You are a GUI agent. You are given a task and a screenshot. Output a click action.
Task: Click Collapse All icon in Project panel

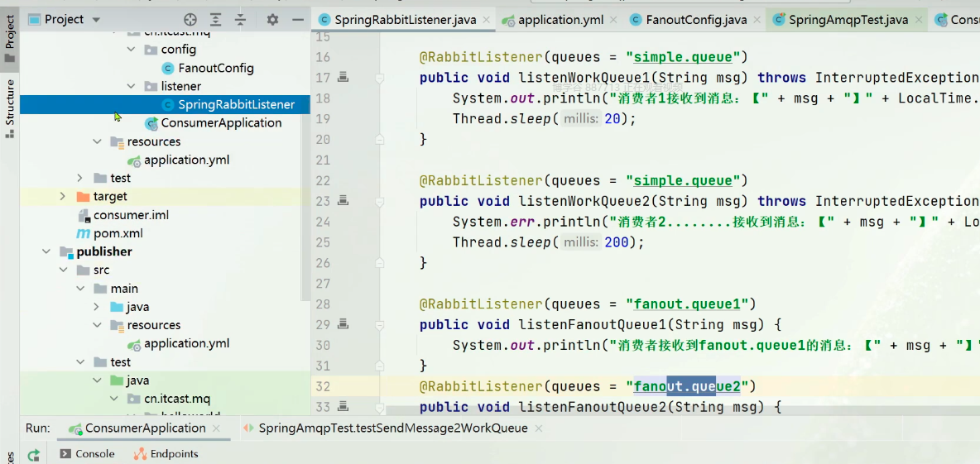(x=241, y=19)
